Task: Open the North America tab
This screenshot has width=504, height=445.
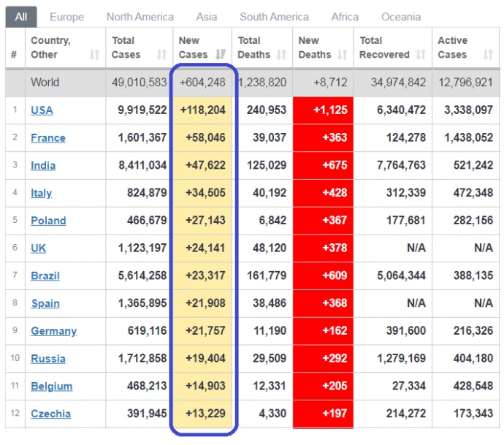Action: tap(140, 16)
